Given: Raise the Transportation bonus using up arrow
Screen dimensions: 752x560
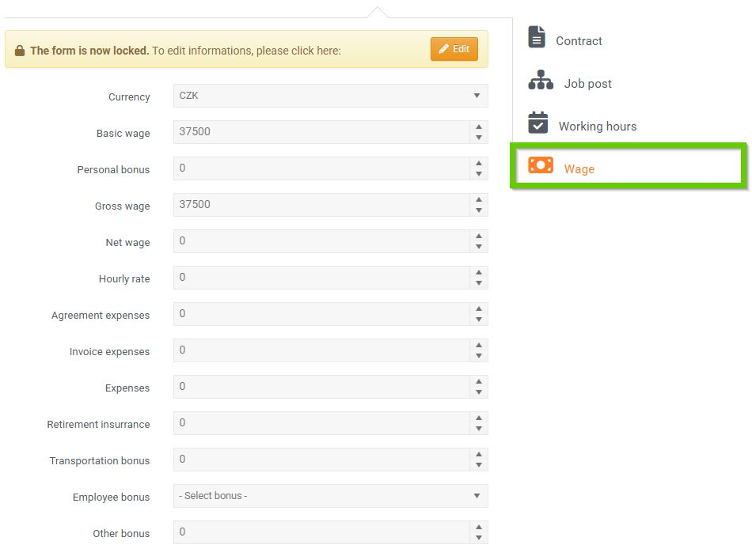Looking at the screenshot, I should pyautogui.click(x=479, y=455).
